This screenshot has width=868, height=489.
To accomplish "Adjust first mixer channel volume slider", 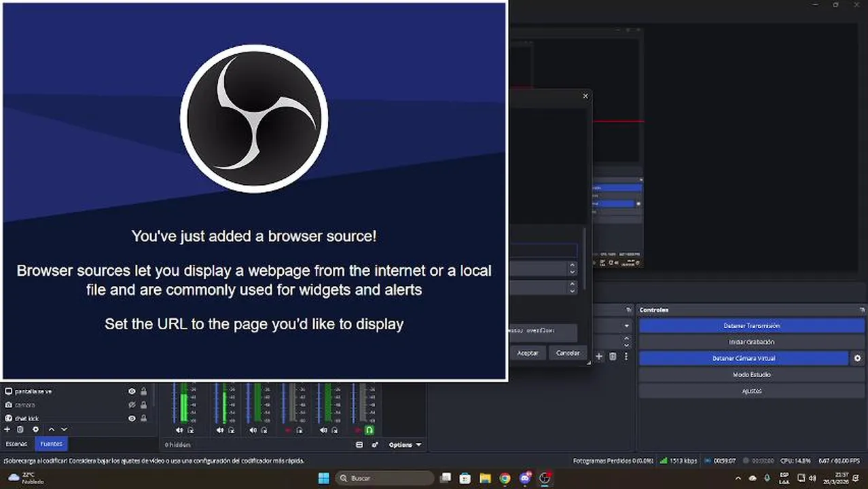I will pos(175,403).
